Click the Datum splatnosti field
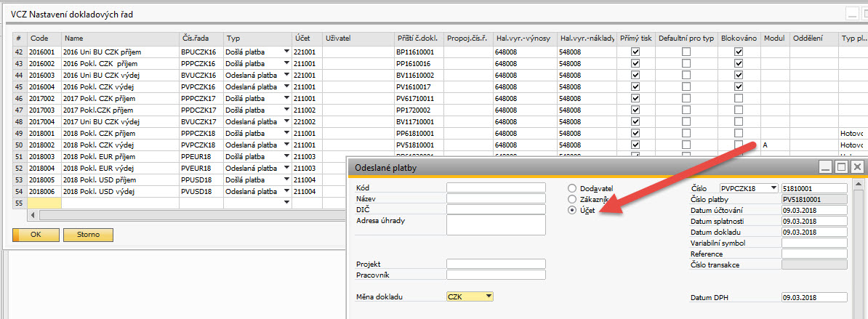This screenshot has width=868, height=319. 814,221
